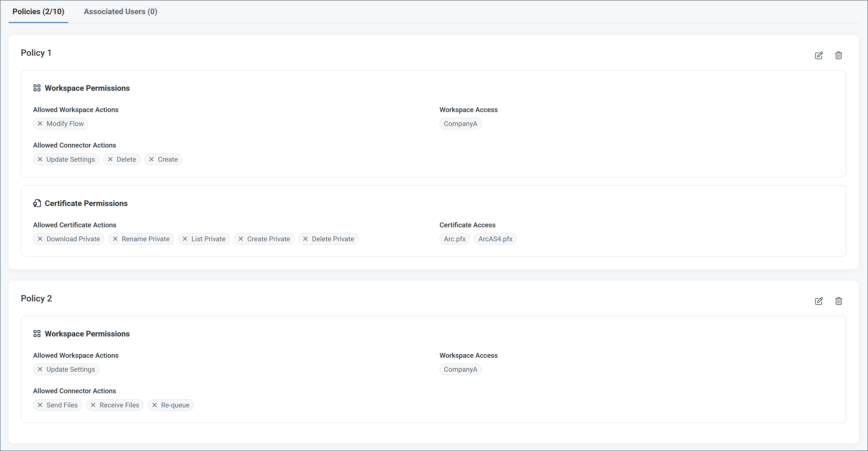Remove the Re-queue tag
868x451 pixels.
click(155, 405)
